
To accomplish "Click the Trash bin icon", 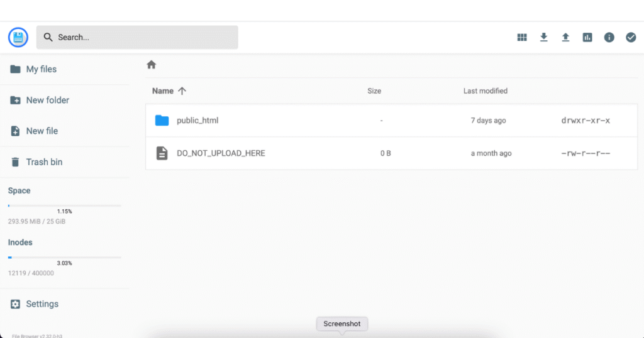I will point(15,162).
